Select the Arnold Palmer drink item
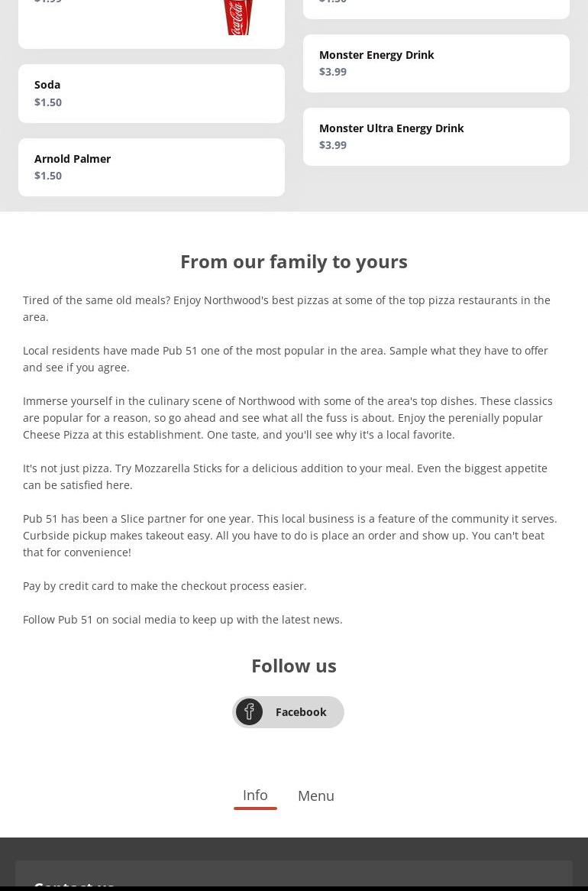 pos(73,159)
